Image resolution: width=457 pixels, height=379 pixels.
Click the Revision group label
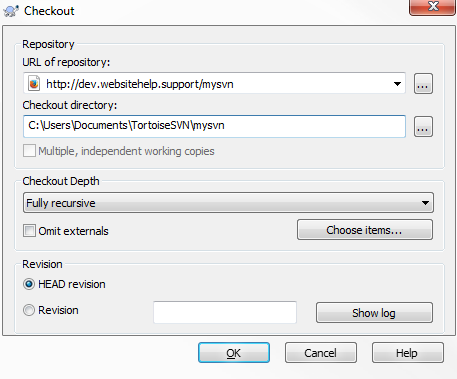(x=42, y=264)
